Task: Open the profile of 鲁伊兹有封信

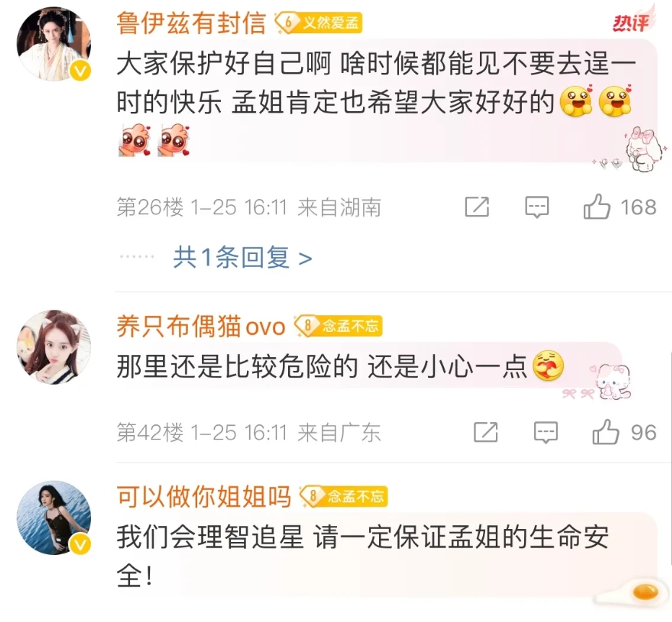Action: coord(191,22)
